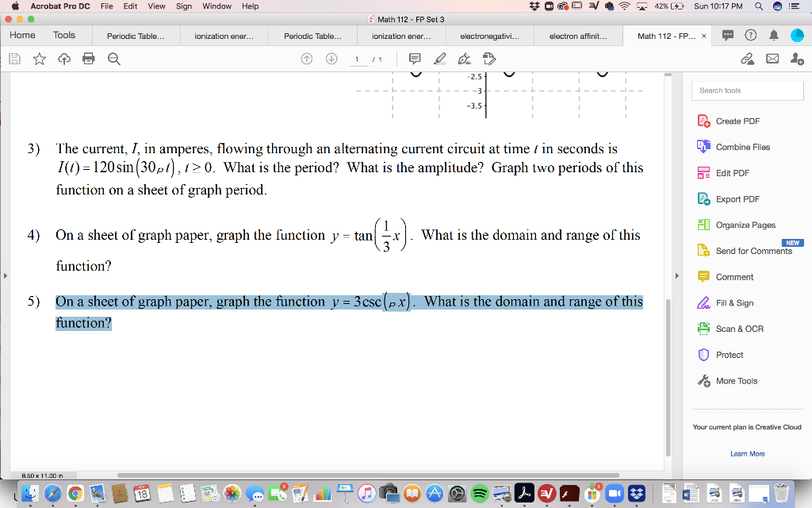Open the View menu

click(156, 6)
